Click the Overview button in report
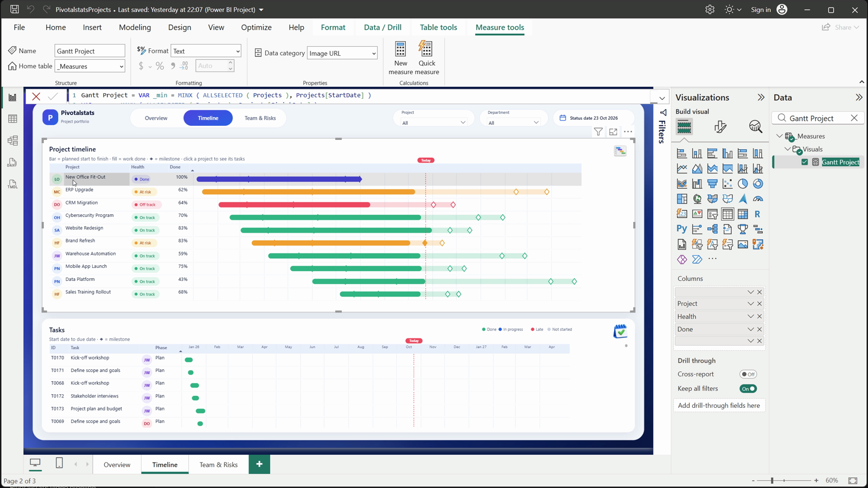 point(156,118)
